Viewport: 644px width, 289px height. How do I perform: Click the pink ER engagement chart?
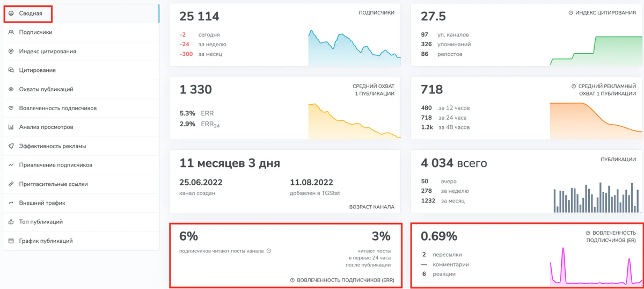596,266
